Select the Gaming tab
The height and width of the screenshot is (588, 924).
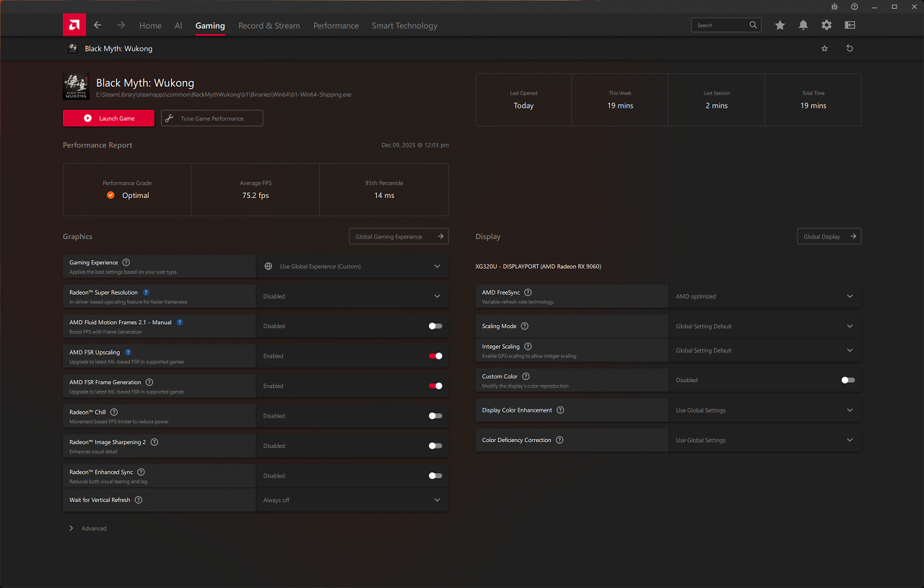pos(210,25)
